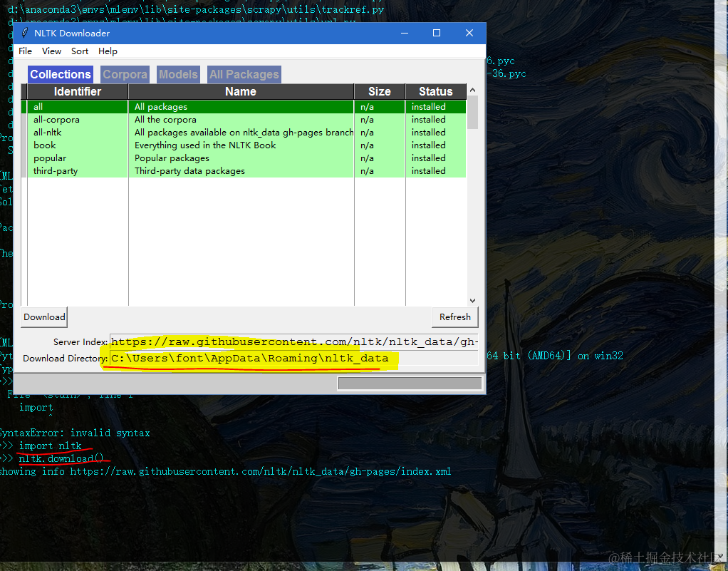Click the Server Index input field

(x=294, y=342)
